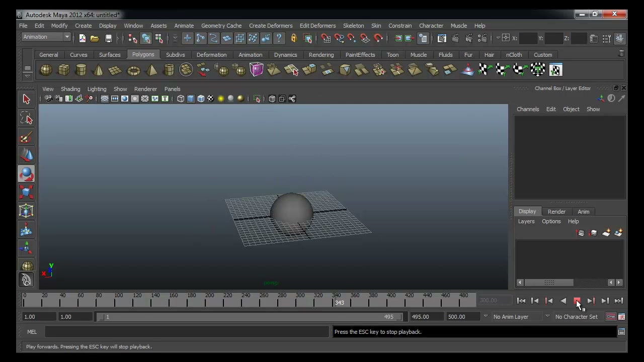
Task: Create a polygon cylinder from the shelf
Action: 80,70
